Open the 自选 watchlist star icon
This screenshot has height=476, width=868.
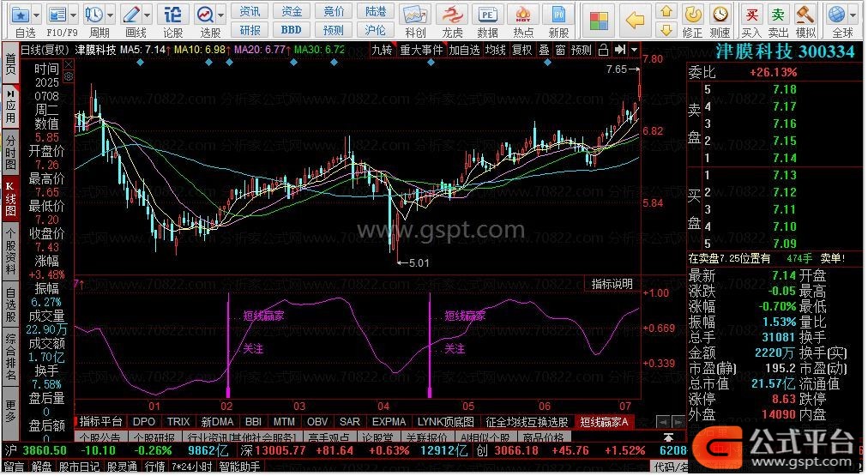click(21, 15)
